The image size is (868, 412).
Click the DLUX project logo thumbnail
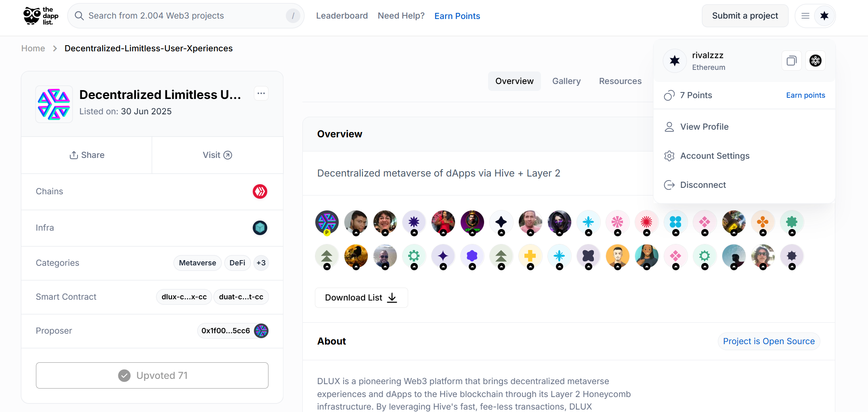pos(54,104)
